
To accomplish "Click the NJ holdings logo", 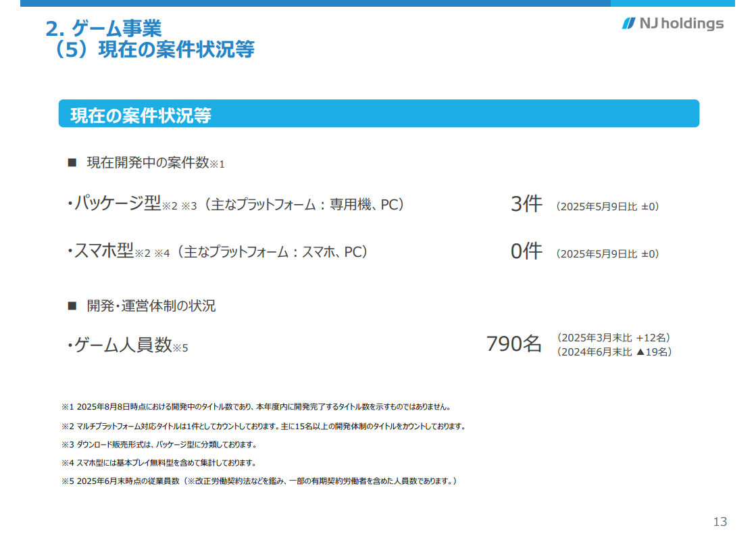I will pyautogui.click(x=672, y=24).
